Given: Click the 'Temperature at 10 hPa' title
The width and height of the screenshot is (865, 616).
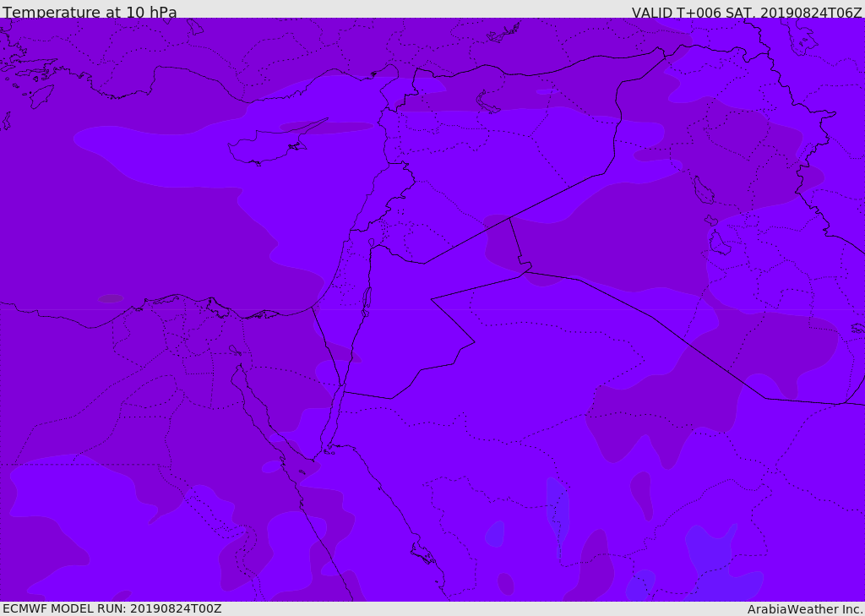Looking at the screenshot, I should [x=90, y=12].
